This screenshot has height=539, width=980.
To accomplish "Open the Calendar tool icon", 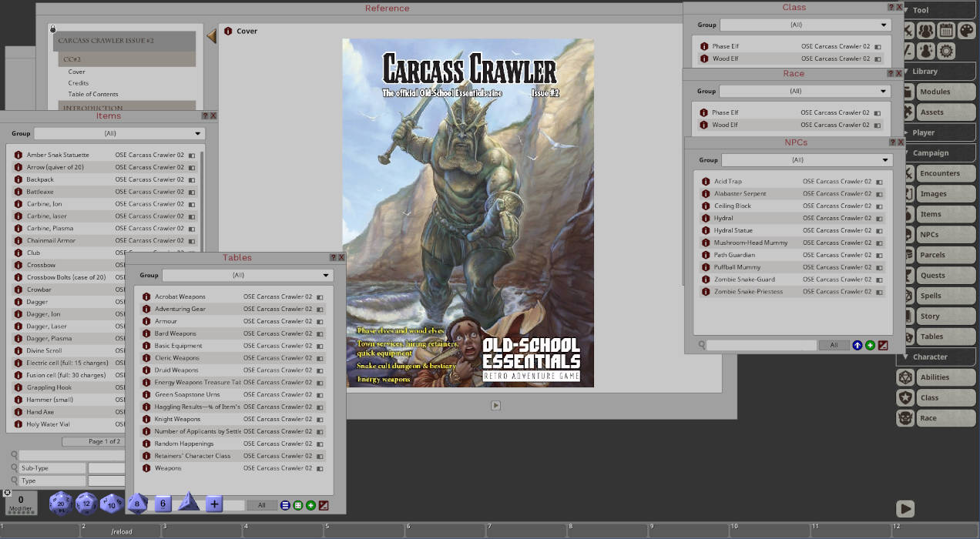I will (946, 31).
